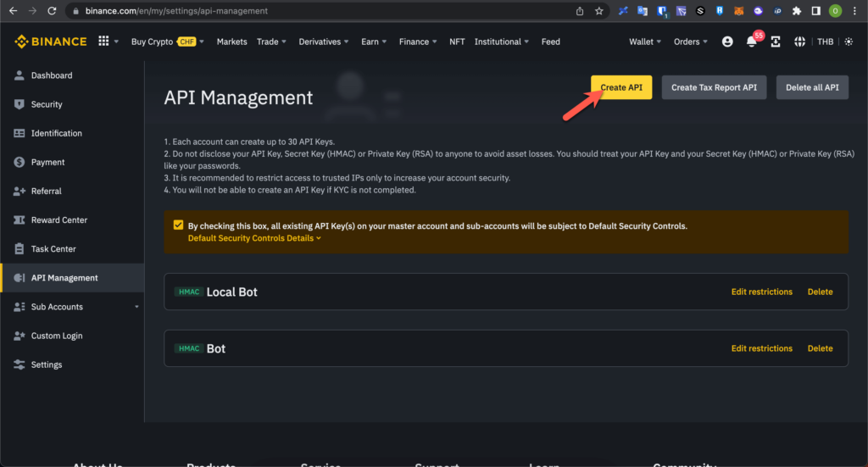Delete the Bot API key

click(820, 348)
